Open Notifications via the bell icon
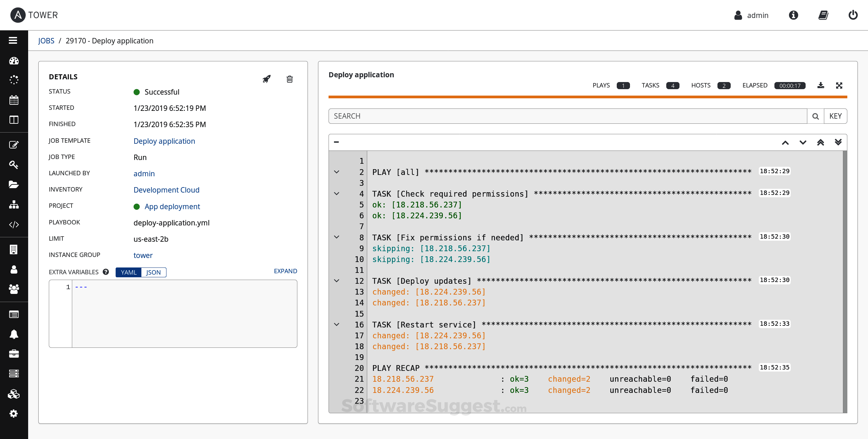868x439 pixels. [x=14, y=335]
